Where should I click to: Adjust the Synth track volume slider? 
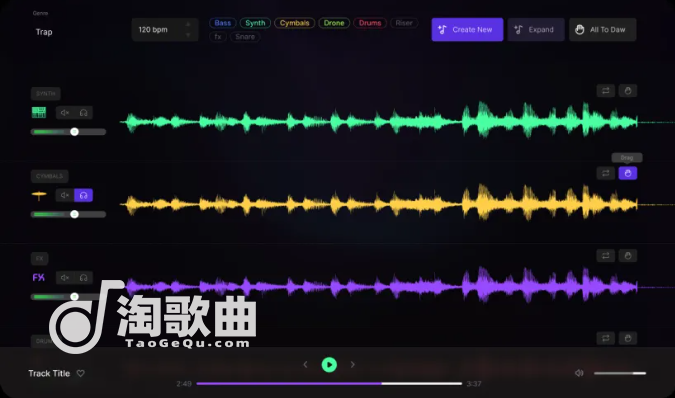click(x=68, y=132)
